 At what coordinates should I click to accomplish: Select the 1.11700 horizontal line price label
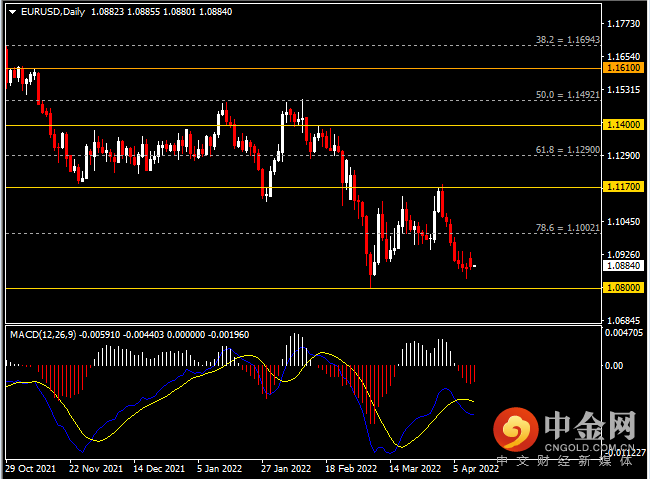coord(623,187)
